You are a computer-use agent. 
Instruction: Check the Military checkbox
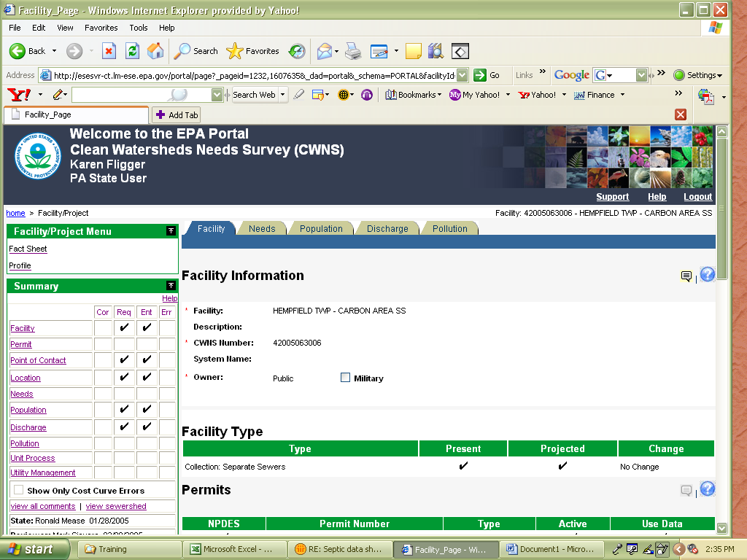[345, 378]
